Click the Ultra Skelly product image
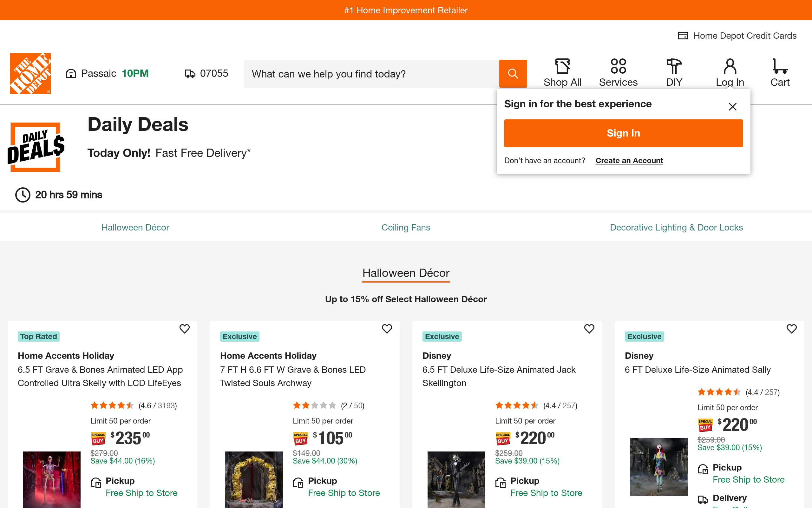812x508 pixels. pos(52,480)
